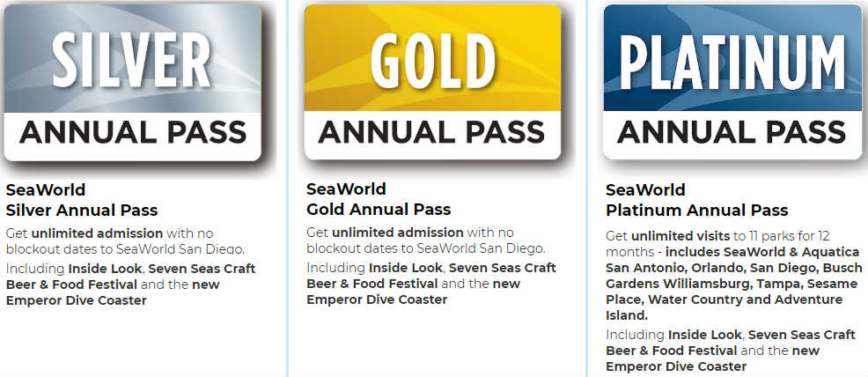Click 'Gardens Williamsburg, Tampa, Sesame' text line
Screen dimensions: 868x377
(733, 284)
